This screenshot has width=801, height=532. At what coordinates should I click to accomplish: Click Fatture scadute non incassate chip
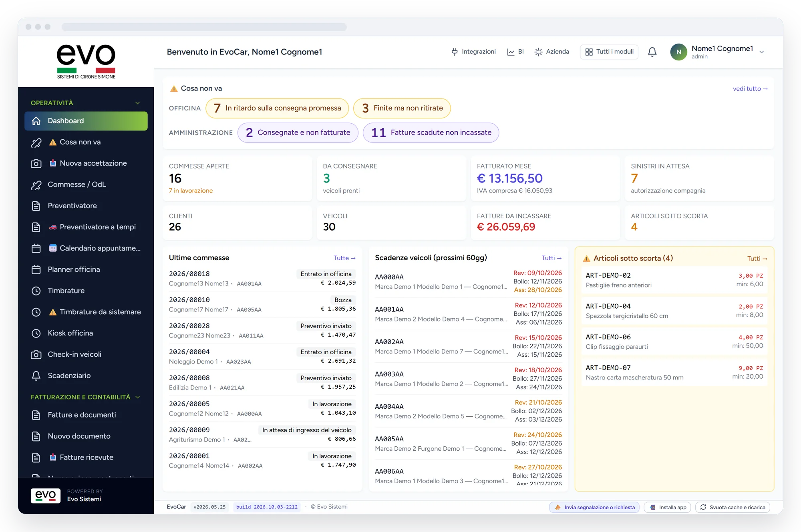(x=431, y=132)
